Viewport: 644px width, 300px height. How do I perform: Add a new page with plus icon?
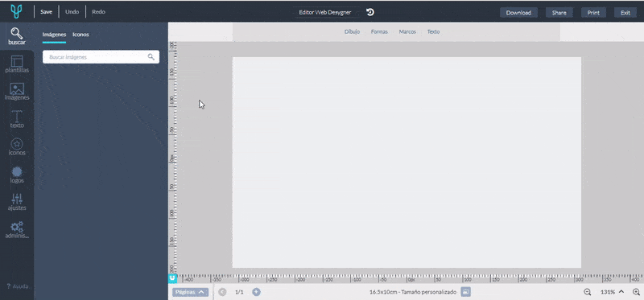[256, 292]
